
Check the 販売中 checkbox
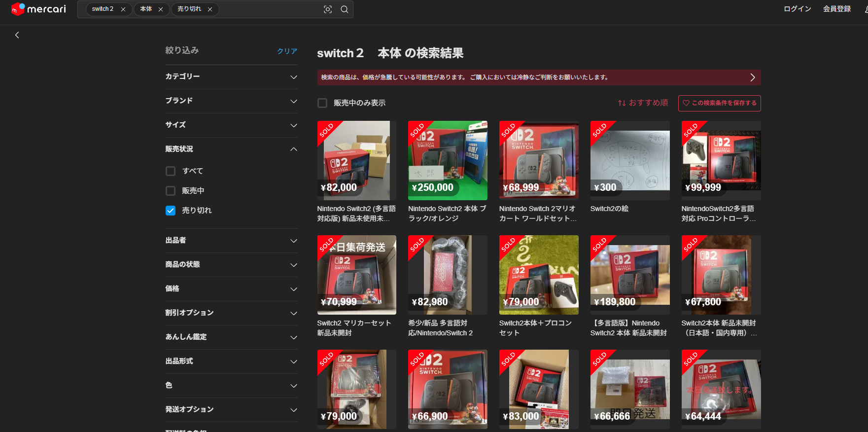coord(171,191)
